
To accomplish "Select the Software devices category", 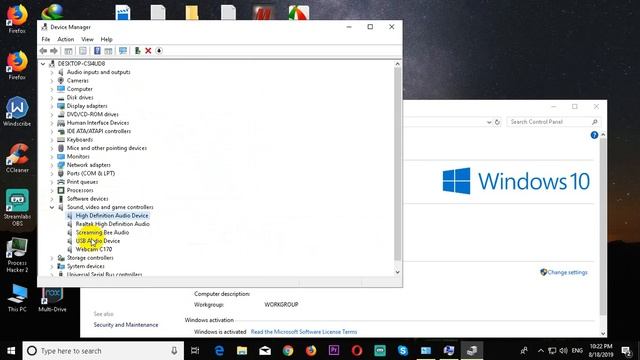I will pos(87,199).
